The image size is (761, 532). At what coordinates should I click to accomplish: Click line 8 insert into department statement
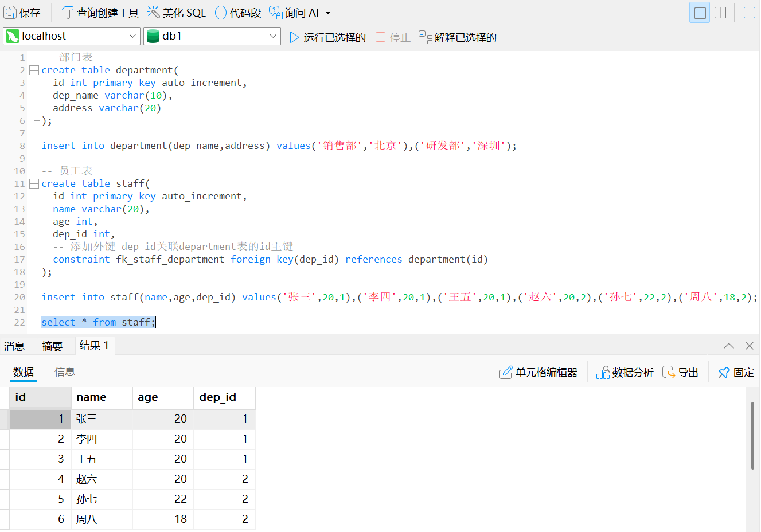tap(279, 146)
